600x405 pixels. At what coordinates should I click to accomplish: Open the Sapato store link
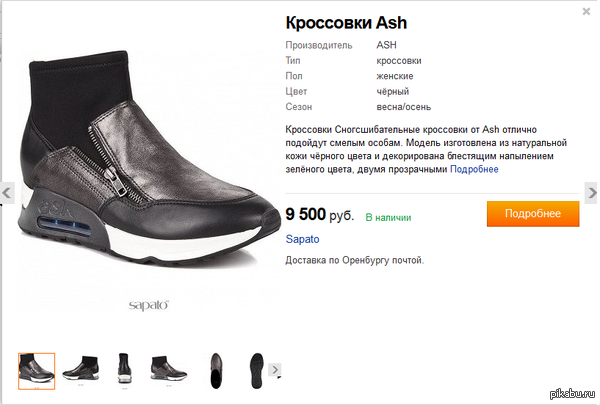[x=302, y=240]
